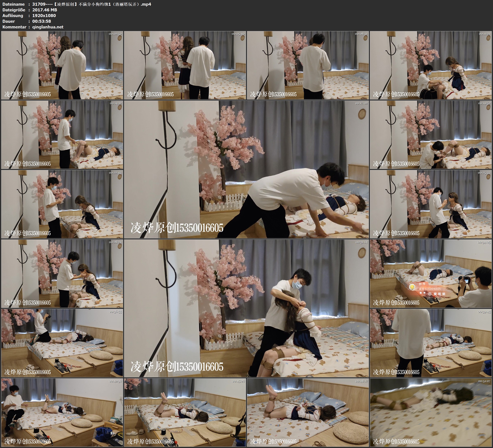Screen dimensions: 493x448
Task: Open the frame at 00:28:24
Action: coord(62,274)
